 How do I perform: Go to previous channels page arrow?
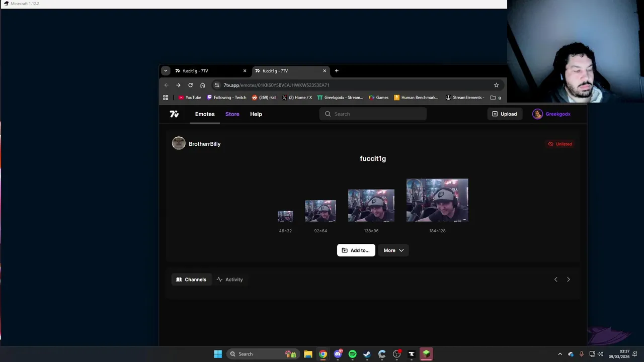pos(556,280)
